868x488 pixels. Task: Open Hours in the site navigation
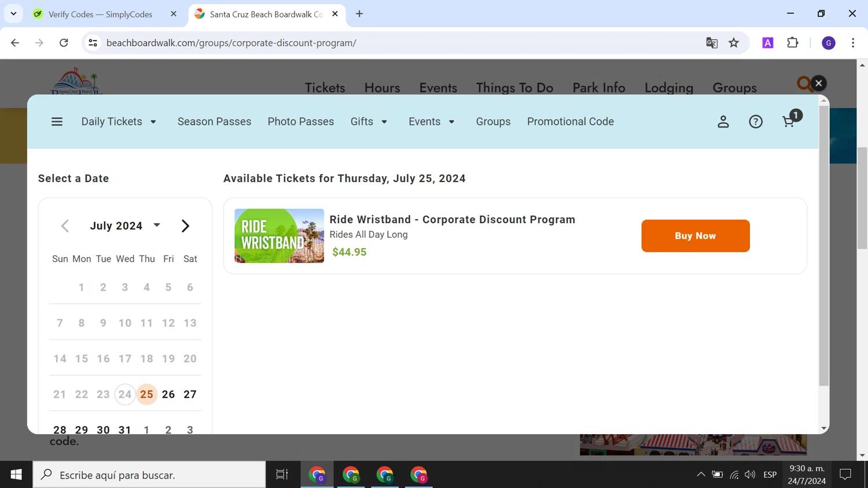(x=382, y=87)
